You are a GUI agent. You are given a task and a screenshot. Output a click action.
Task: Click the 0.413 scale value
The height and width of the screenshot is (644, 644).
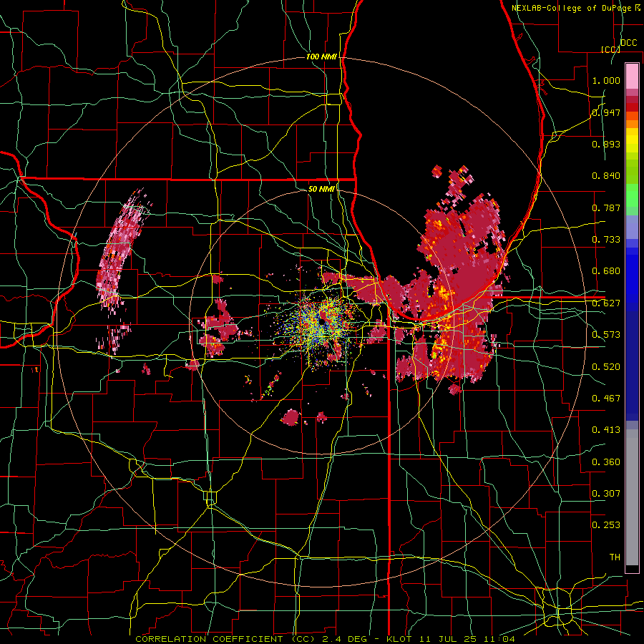click(606, 430)
